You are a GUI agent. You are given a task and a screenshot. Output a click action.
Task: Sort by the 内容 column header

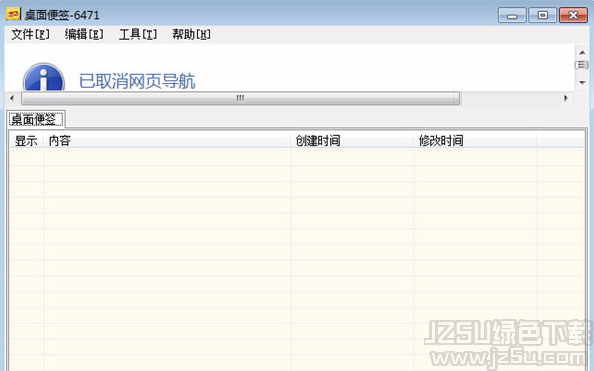pos(167,141)
